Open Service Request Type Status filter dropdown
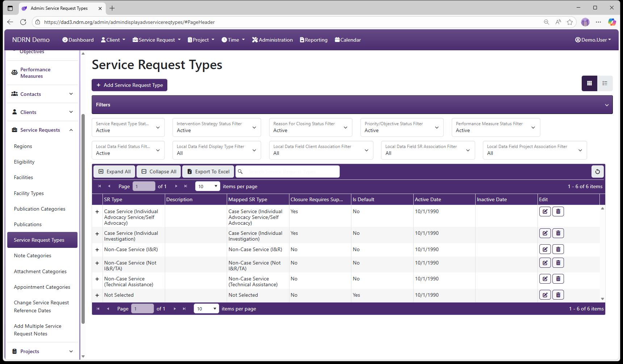Screen dimensions: 623x364 point(128,127)
